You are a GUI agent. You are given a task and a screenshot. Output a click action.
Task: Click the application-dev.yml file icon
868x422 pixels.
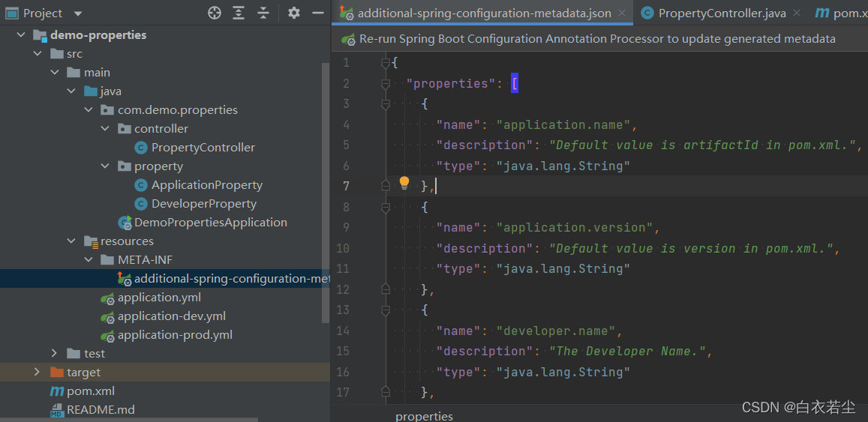[x=108, y=318]
